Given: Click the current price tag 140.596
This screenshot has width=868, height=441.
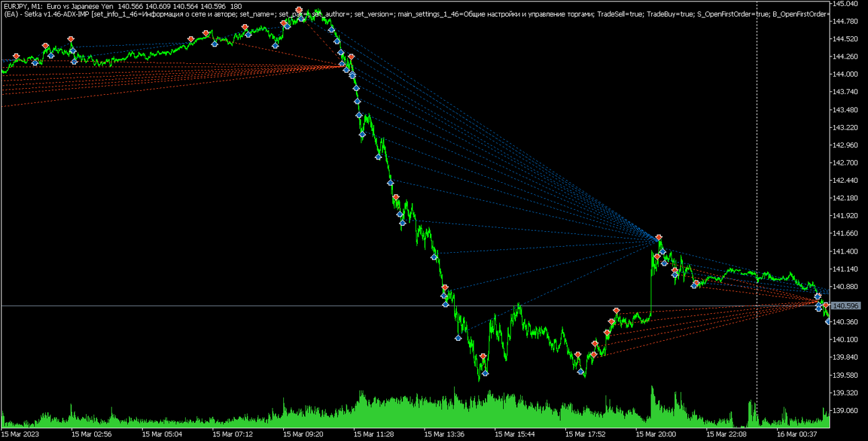Looking at the screenshot, I should (x=846, y=306).
